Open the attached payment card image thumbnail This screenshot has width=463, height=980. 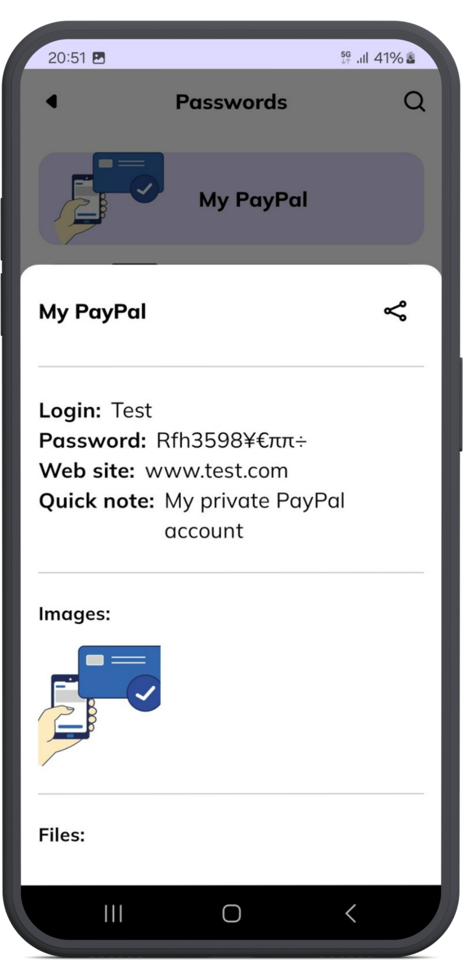(99, 705)
